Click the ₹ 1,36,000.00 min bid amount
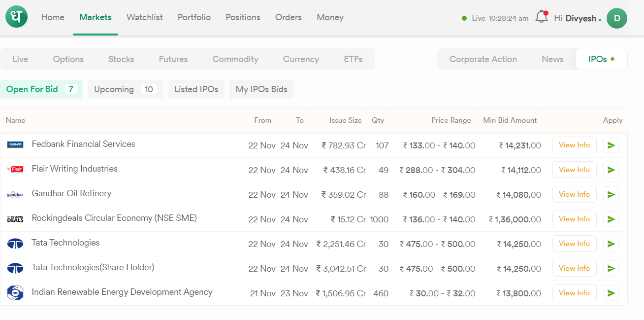Image resolution: width=644 pixels, height=320 pixels. [515, 219]
